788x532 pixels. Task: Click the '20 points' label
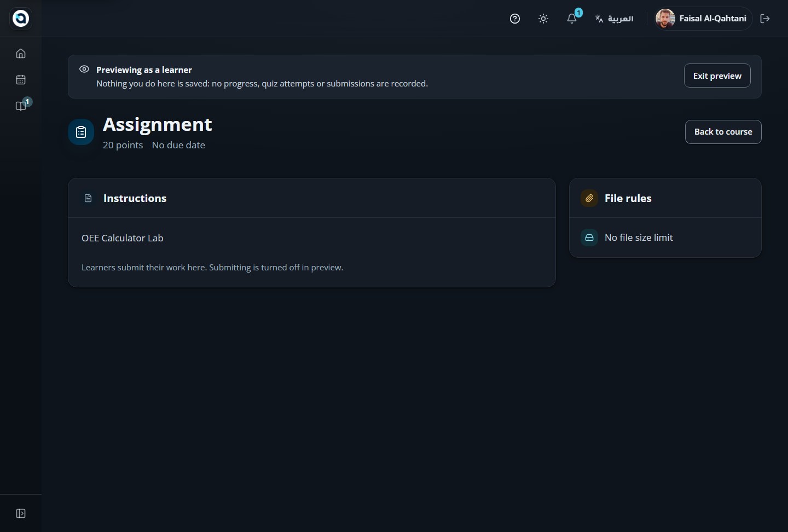click(x=123, y=145)
